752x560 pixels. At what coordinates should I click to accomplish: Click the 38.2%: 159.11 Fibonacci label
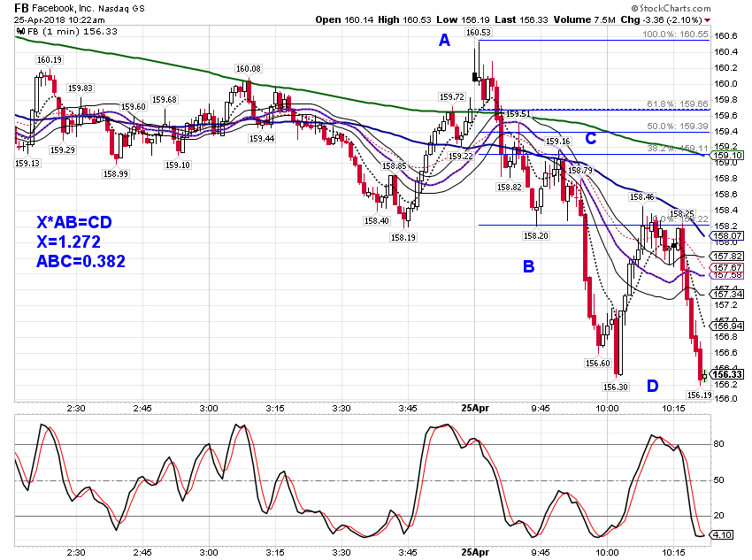tap(677, 148)
